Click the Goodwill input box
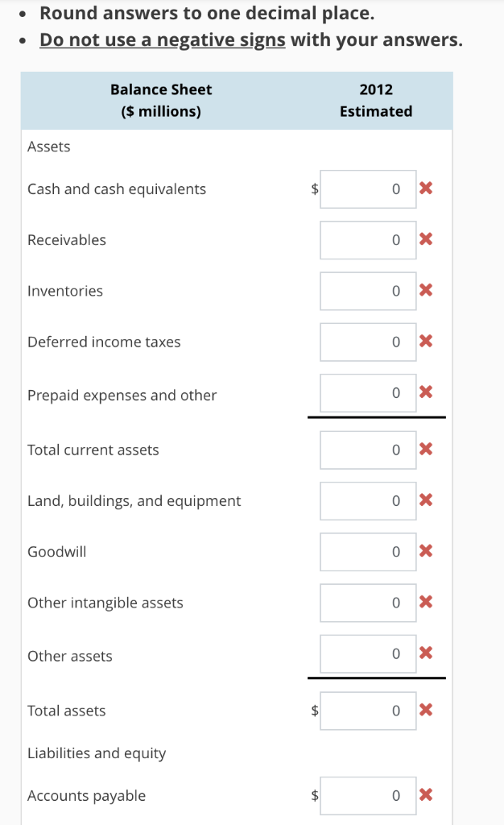The height and width of the screenshot is (825, 504). 367,551
